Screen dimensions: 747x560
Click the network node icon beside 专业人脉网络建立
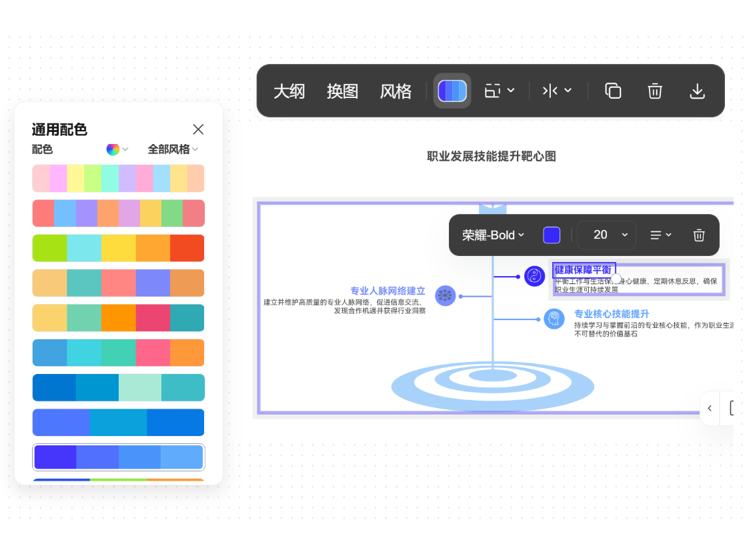pos(445,296)
